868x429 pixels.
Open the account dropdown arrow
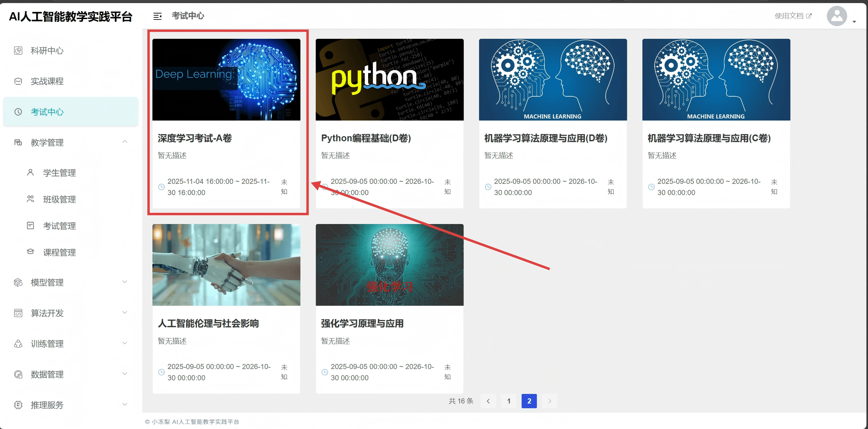pyautogui.click(x=854, y=22)
